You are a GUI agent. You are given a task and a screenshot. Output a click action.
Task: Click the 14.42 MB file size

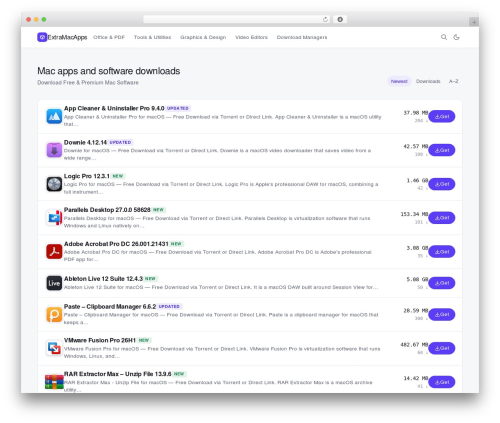pyautogui.click(x=416, y=378)
